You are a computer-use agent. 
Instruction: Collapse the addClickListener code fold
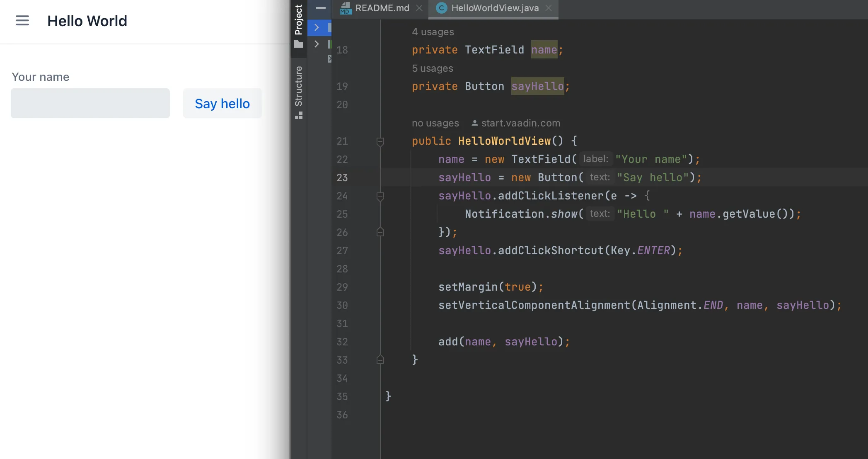click(x=380, y=197)
